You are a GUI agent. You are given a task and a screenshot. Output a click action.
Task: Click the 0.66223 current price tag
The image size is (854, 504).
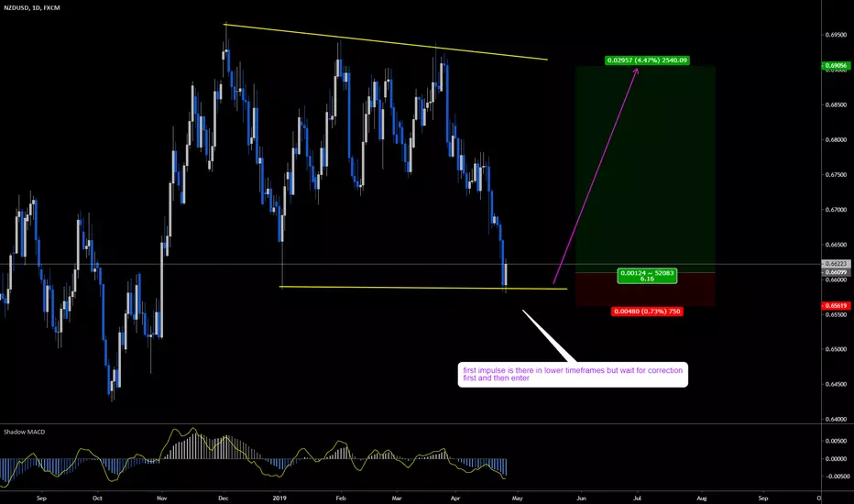tap(837, 264)
